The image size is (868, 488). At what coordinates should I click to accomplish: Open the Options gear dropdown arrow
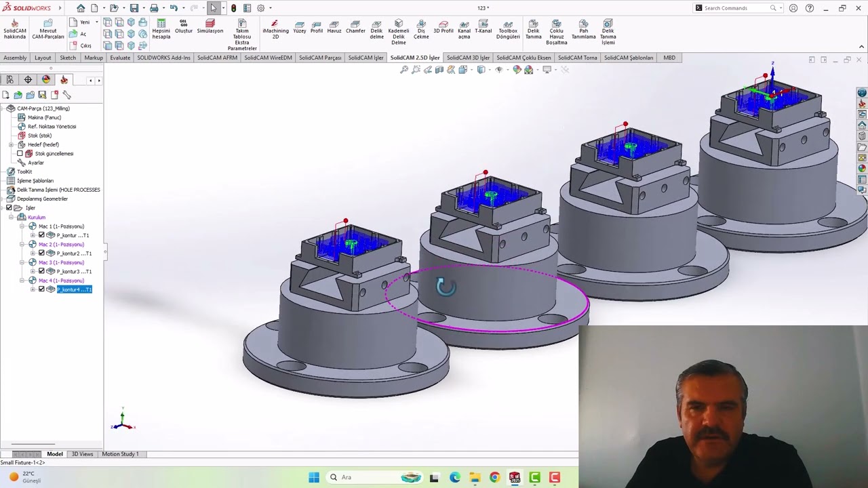(270, 8)
